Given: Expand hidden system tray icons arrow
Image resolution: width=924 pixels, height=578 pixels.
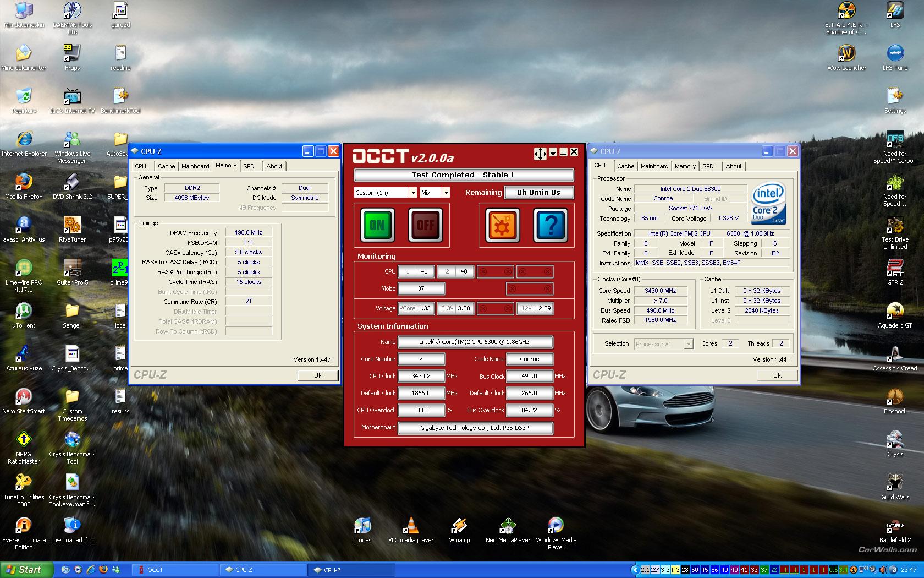Looking at the screenshot, I should click(635, 570).
